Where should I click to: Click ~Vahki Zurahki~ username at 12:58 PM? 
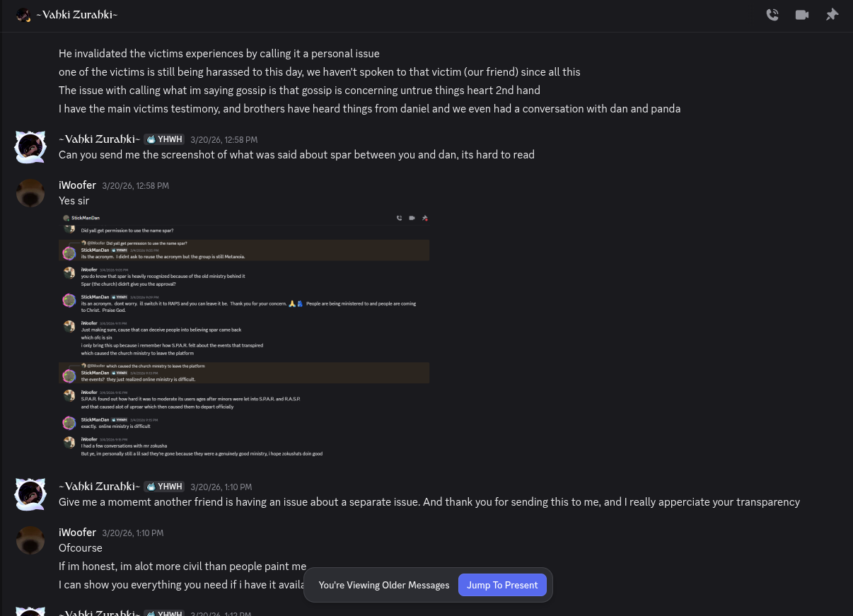coord(99,139)
